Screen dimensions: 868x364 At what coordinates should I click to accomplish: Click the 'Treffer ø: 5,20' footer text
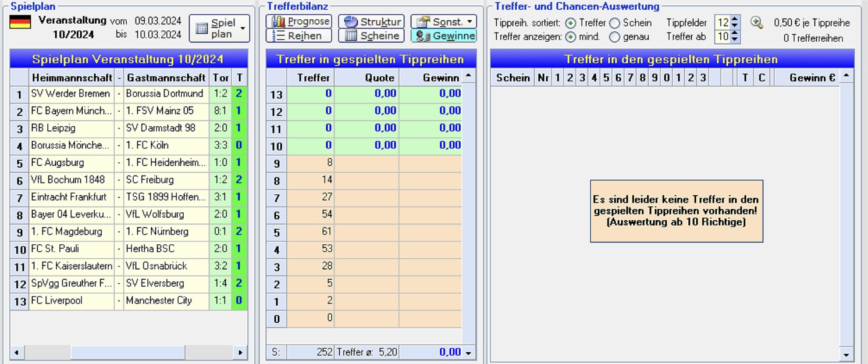[367, 352]
